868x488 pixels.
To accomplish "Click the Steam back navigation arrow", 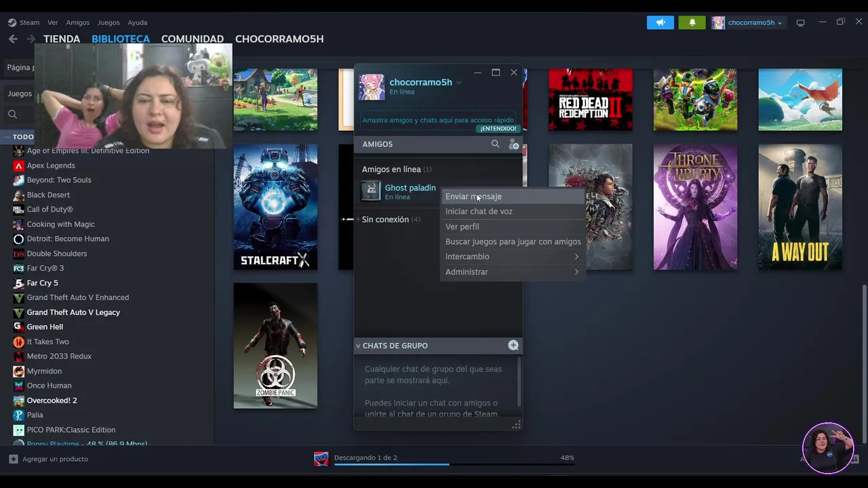I will pos(13,39).
